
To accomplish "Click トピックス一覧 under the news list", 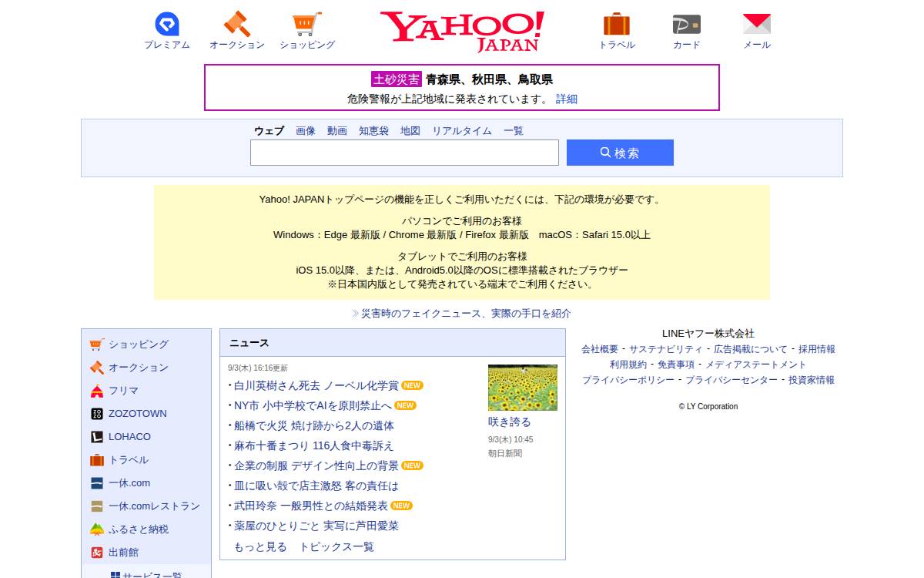I will pos(336,546).
